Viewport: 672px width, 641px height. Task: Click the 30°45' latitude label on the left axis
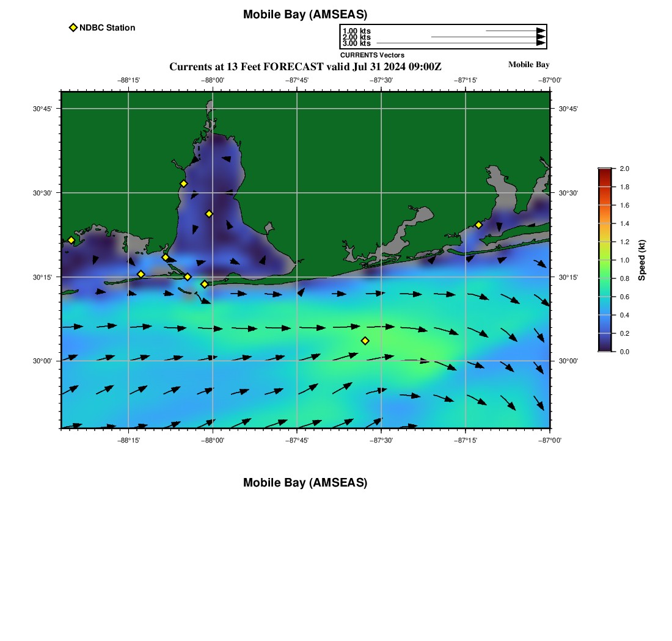tap(42, 109)
